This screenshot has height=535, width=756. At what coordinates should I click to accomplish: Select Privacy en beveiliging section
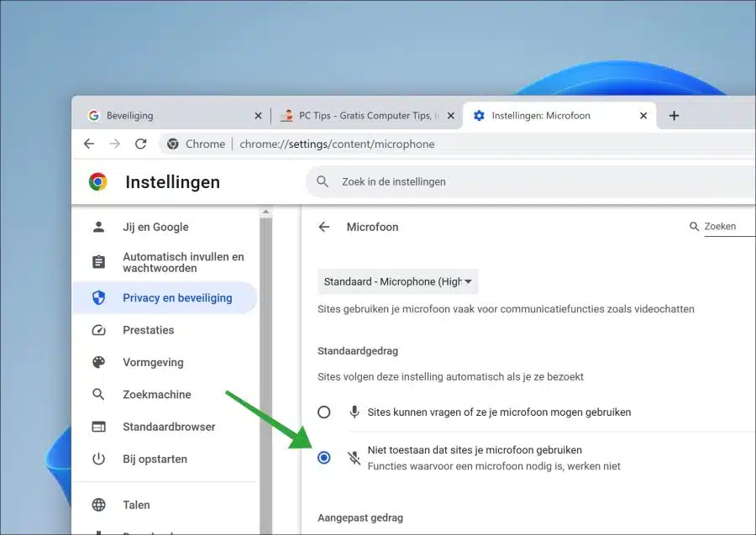click(164, 298)
